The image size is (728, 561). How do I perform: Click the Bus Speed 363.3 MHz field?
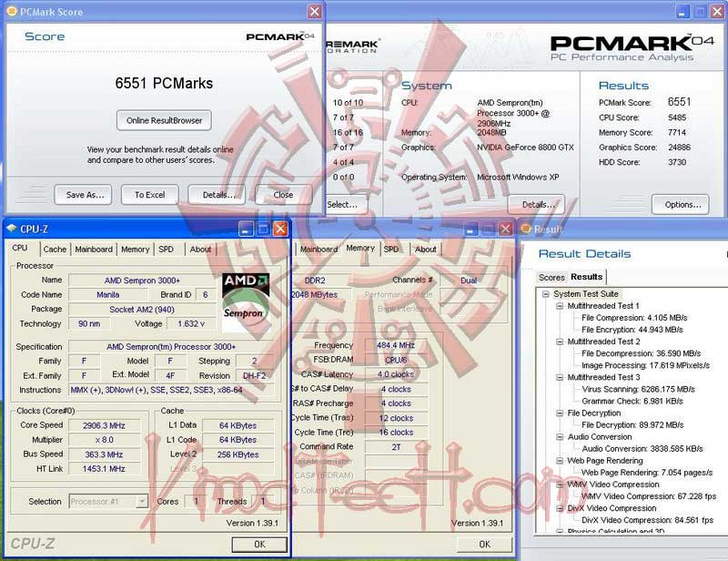(x=104, y=454)
